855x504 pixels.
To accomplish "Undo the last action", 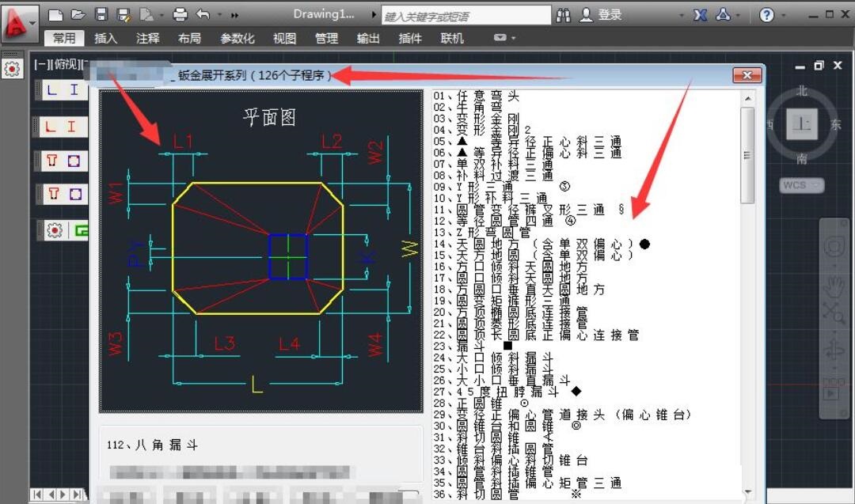I will tap(203, 13).
